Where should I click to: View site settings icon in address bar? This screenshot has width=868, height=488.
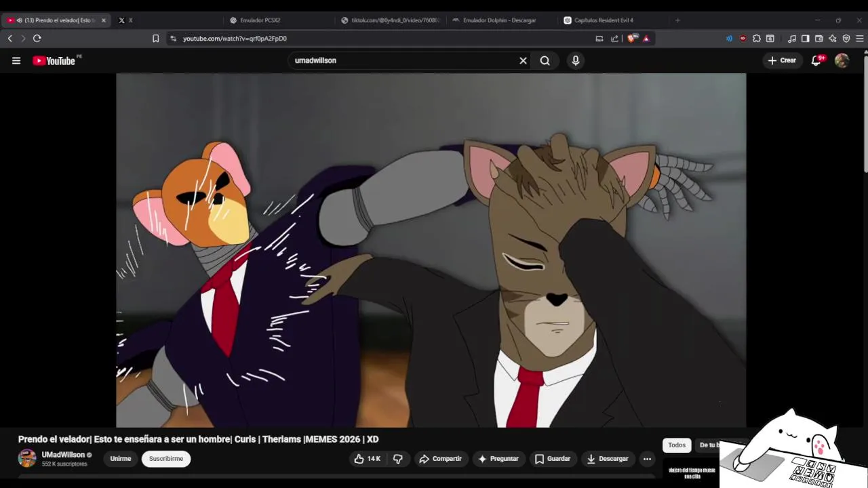174,39
